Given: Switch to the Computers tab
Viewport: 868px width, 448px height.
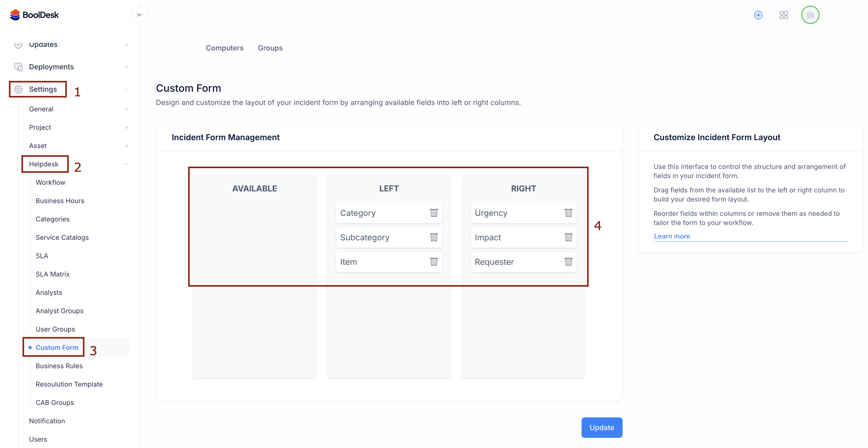Looking at the screenshot, I should [225, 48].
